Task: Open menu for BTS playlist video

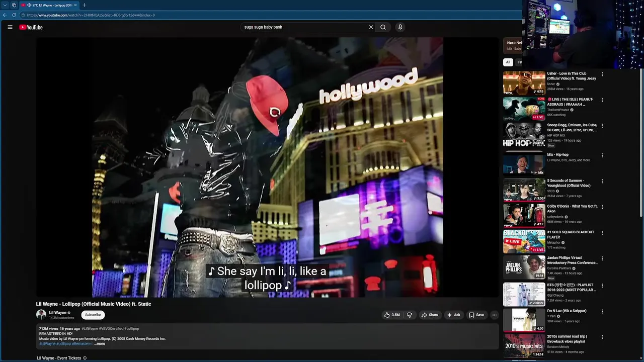Action: coord(602,286)
